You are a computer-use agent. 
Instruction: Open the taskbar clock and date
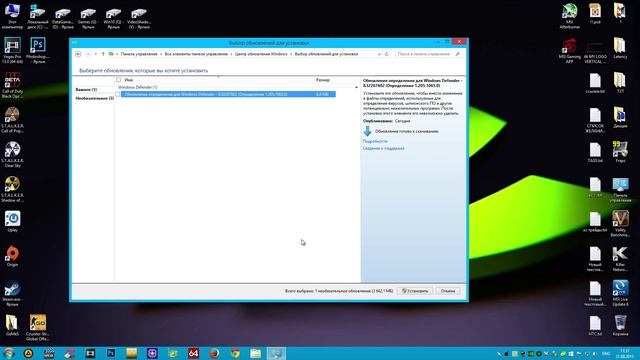(624, 353)
